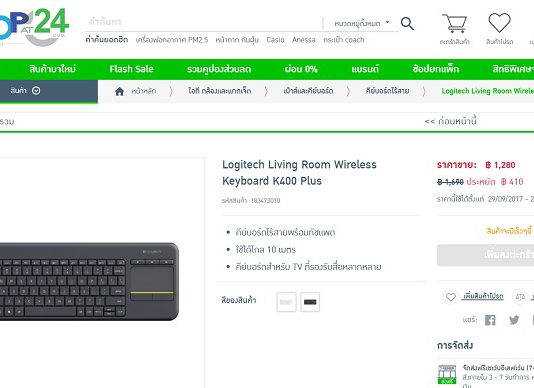The height and width of the screenshot is (388, 534).
Task: Click the search keyword input field
Action: 203,22
